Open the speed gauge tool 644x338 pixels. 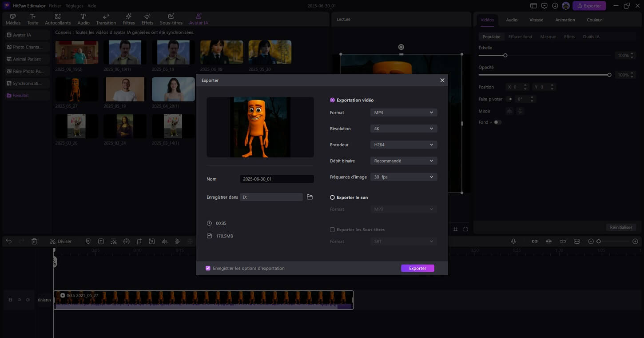pyautogui.click(x=126, y=241)
